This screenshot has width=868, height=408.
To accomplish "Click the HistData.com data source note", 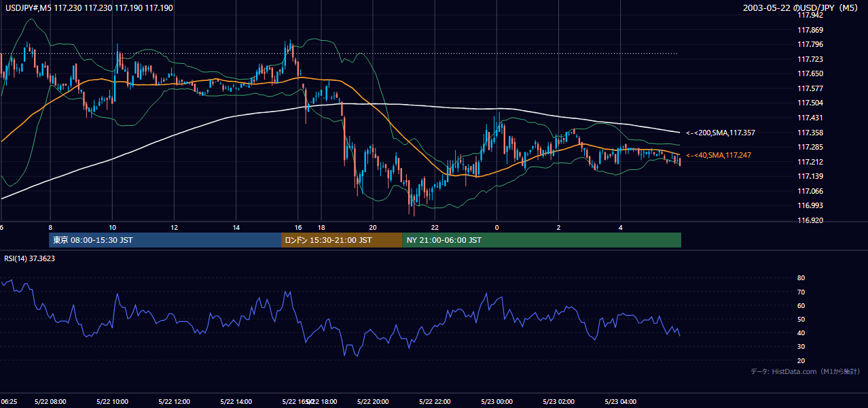I will (805, 371).
